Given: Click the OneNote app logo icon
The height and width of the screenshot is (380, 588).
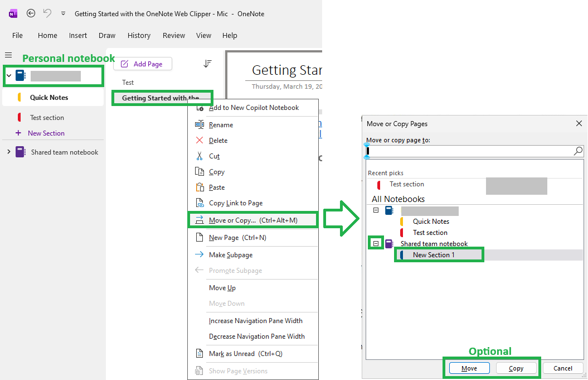Looking at the screenshot, I should 13,14.
